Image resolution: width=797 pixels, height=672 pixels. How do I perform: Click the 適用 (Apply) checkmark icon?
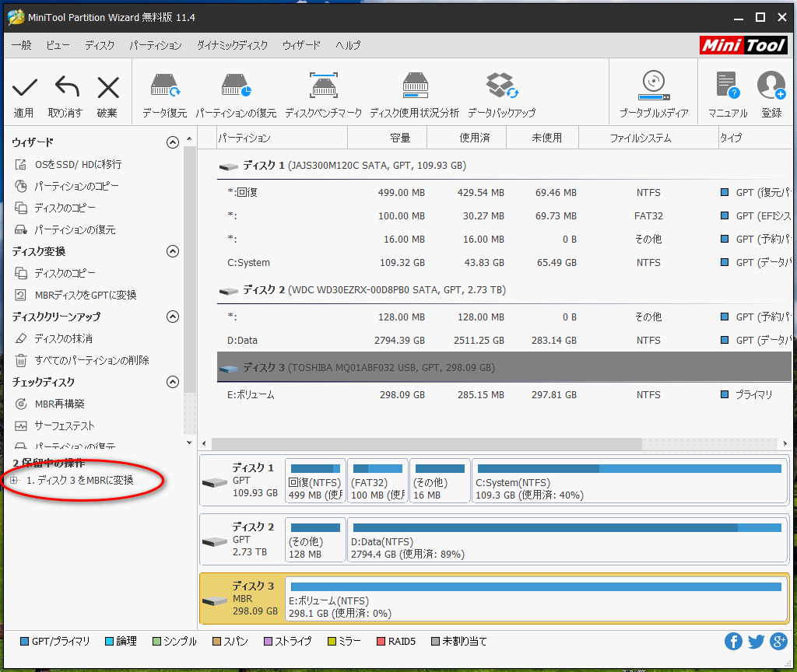point(24,88)
